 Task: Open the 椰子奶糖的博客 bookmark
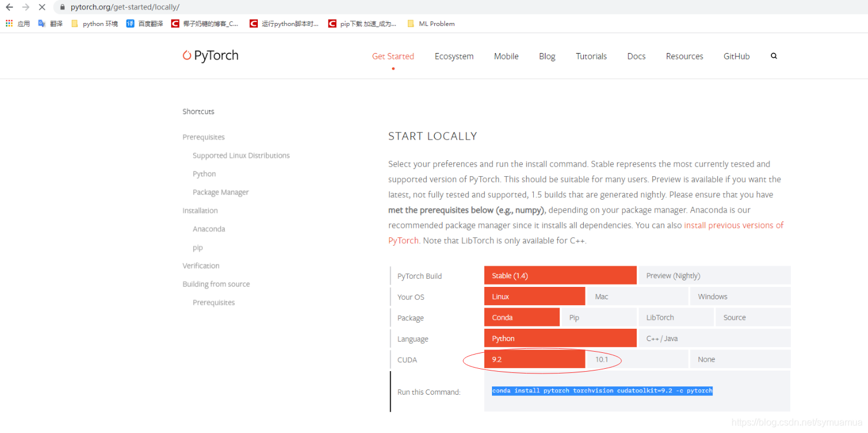click(205, 24)
